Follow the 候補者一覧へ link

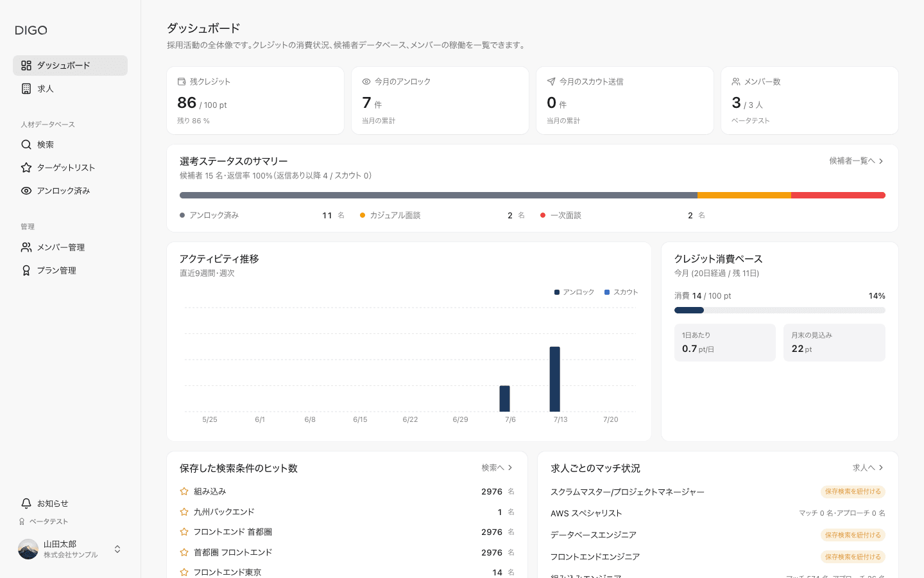coord(857,161)
